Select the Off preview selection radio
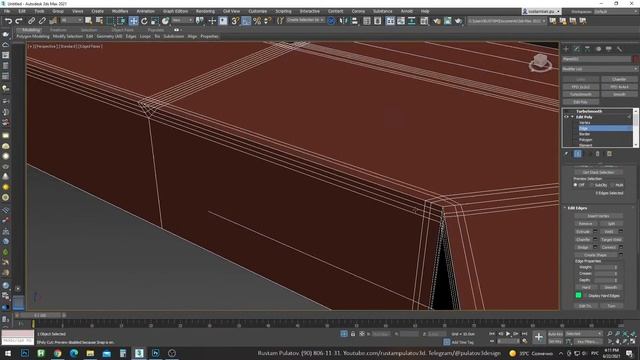Image resolution: width=640 pixels, height=360 pixels. point(575,185)
